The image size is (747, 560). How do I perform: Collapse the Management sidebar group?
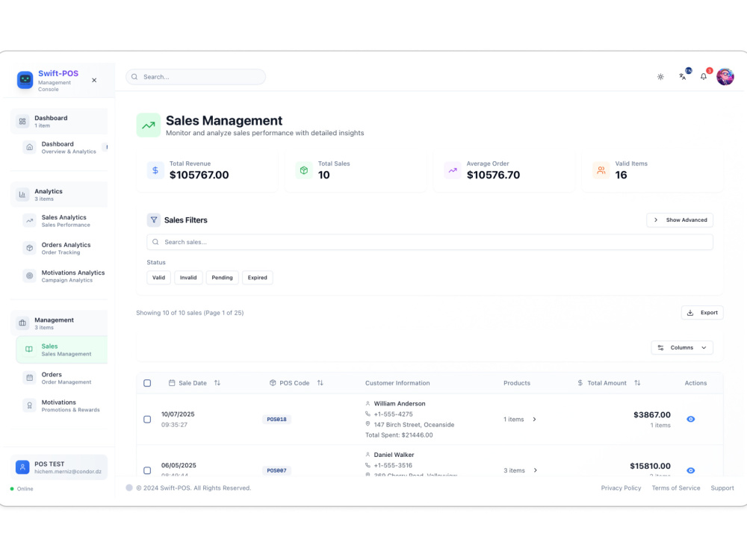click(59, 323)
